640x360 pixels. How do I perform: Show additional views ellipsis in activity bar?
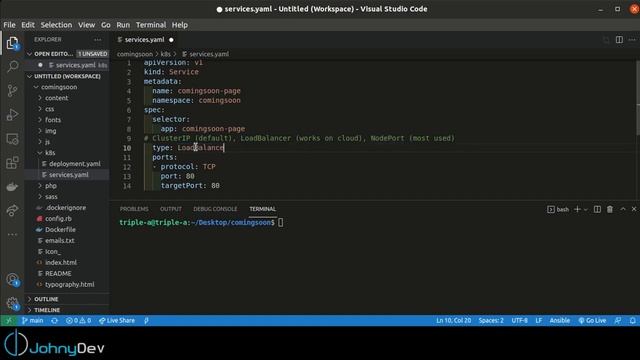click(12, 235)
